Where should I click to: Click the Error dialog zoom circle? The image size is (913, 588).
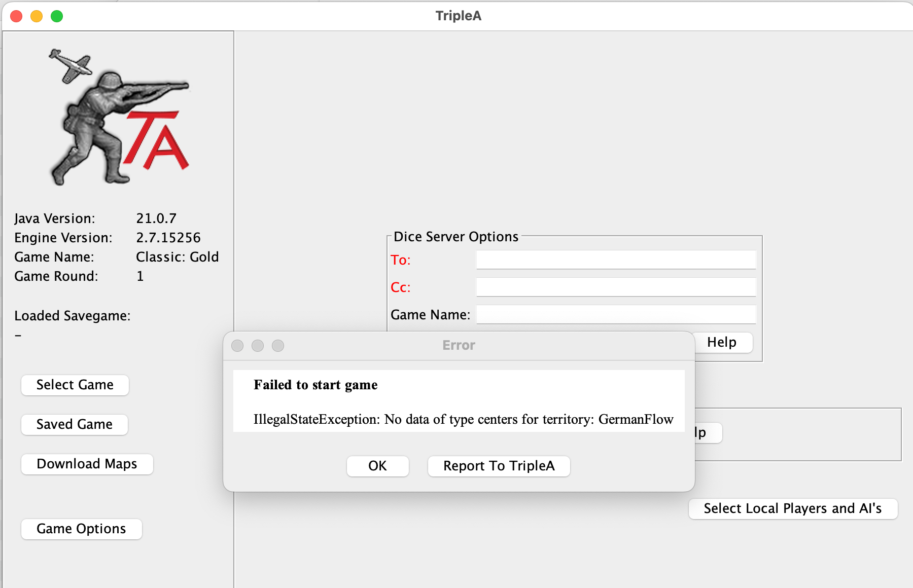(277, 345)
